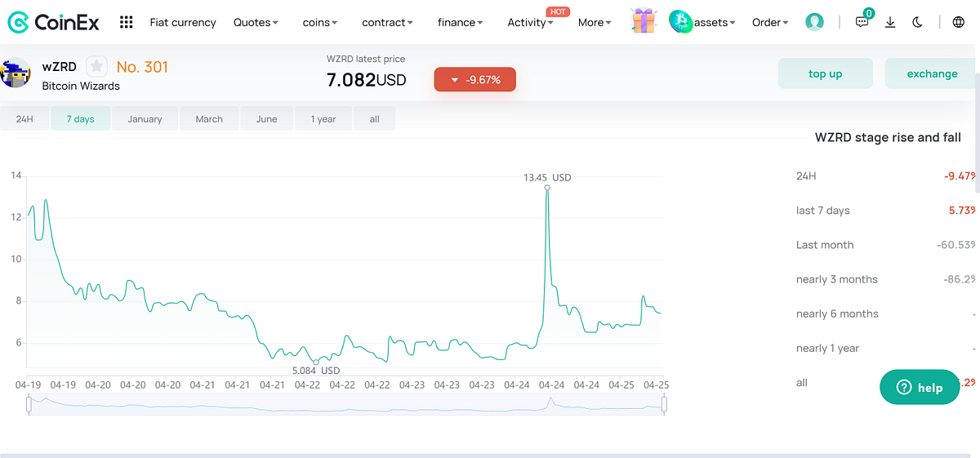The image size is (980, 458).
Task: Click the 5.084 USD low marker
Action: click(316, 362)
